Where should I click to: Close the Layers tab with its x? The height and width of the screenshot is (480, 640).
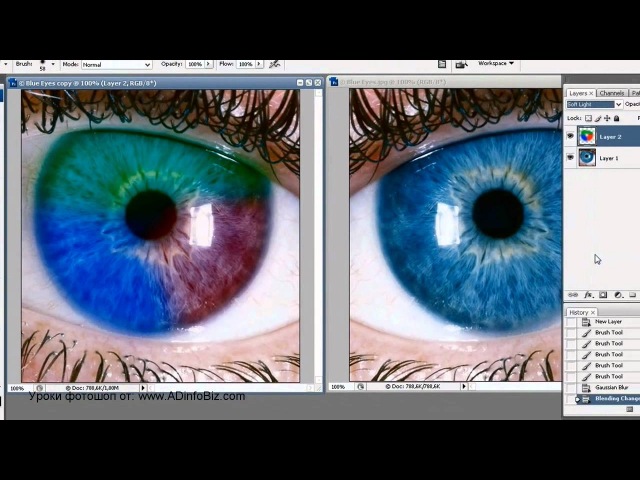pyautogui.click(x=591, y=93)
